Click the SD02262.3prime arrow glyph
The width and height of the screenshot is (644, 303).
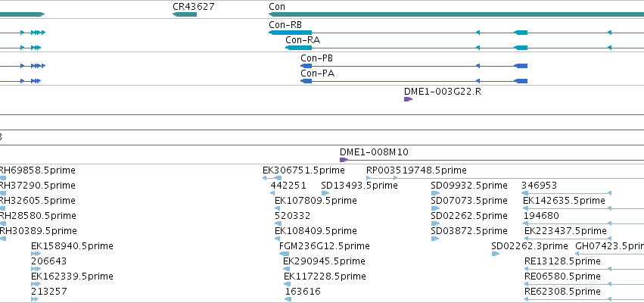click(496, 254)
